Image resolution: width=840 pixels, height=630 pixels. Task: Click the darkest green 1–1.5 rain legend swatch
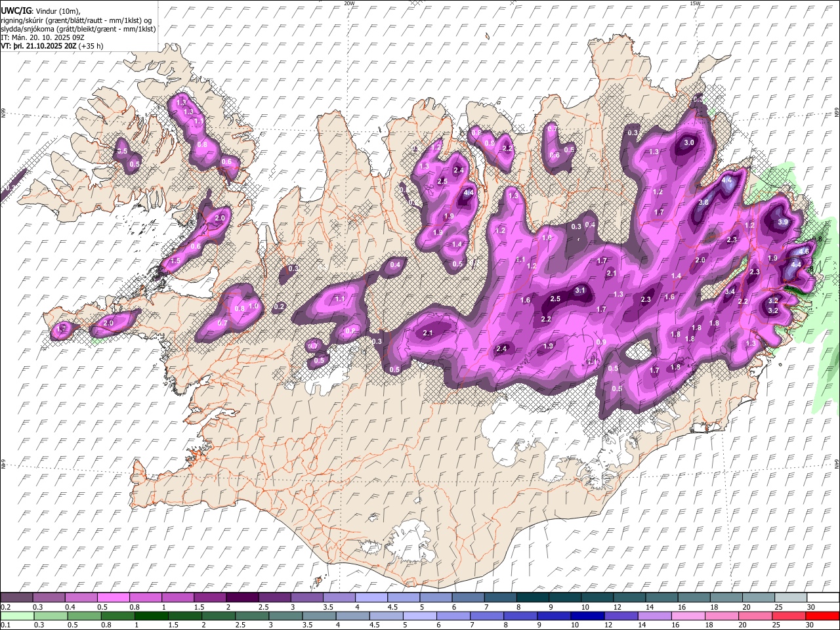pyautogui.click(x=151, y=616)
